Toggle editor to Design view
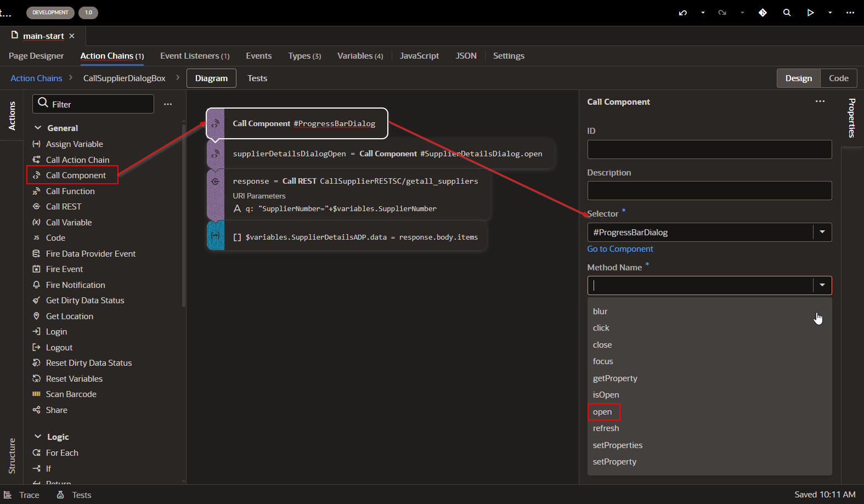This screenshot has height=504, width=864. pos(798,78)
